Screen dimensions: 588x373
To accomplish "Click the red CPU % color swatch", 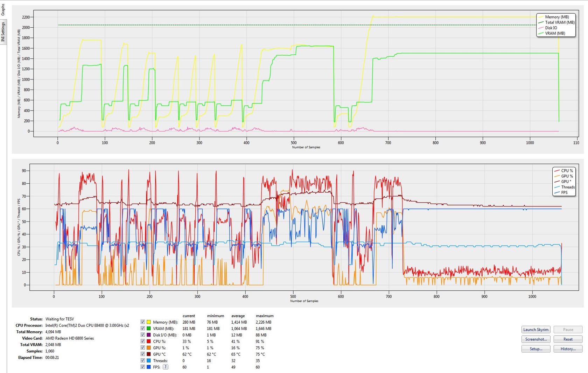I will pos(149,341).
